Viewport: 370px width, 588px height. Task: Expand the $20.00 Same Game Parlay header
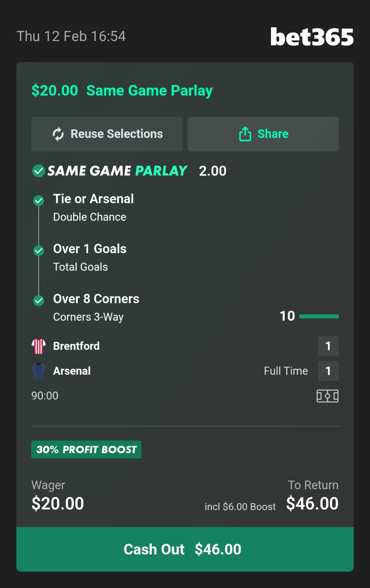122,90
